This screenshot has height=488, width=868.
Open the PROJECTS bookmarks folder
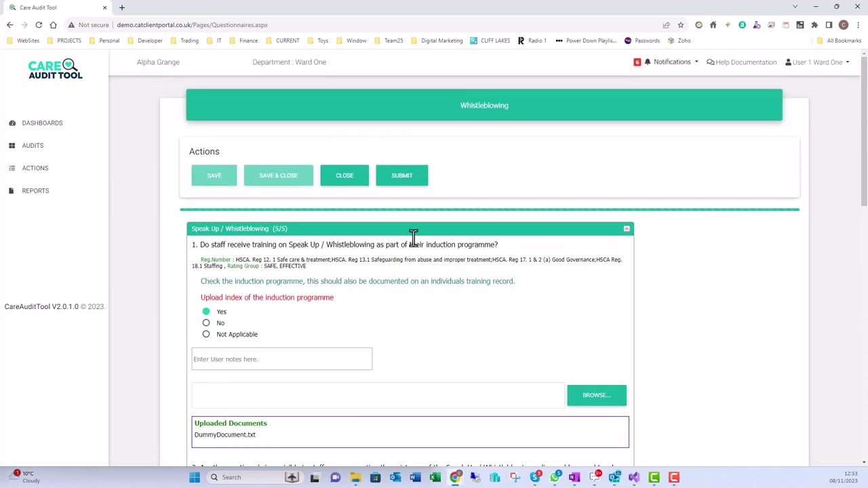tap(64, 41)
